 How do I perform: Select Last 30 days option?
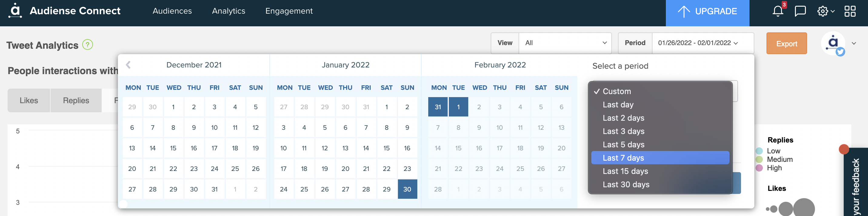click(x=660, y=184)
